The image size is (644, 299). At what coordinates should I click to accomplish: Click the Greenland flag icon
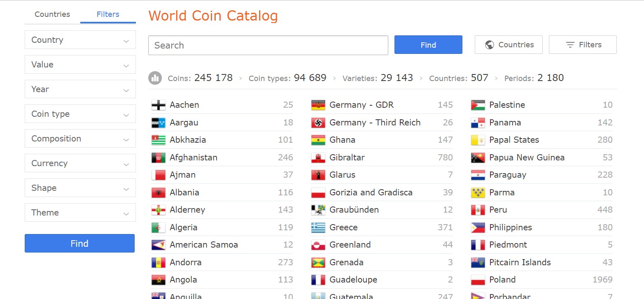click(x=318, y=245)
